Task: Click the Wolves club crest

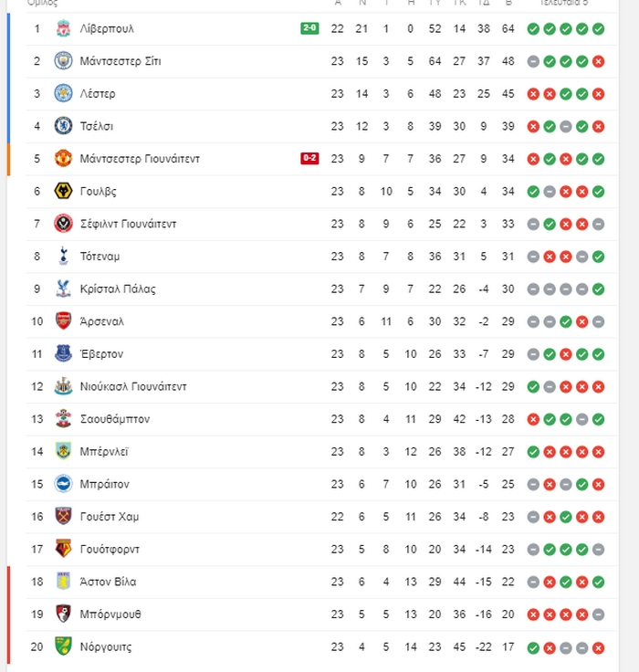Action: [x=63, y=191]
